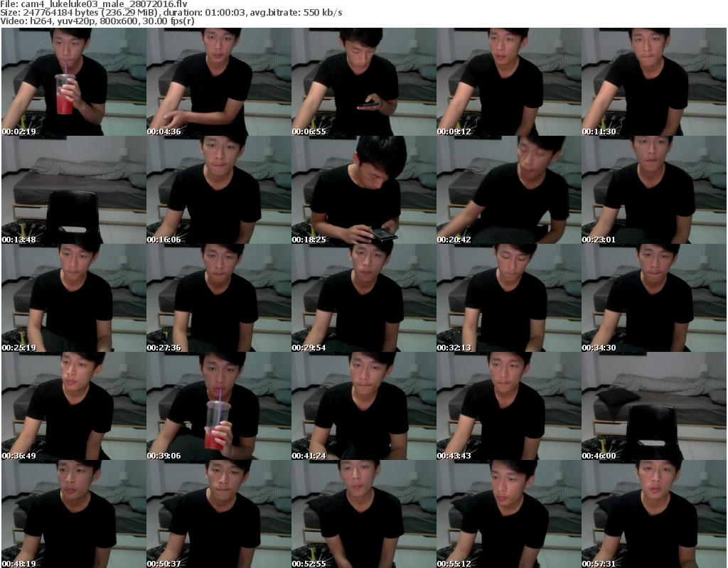Image resolution: width=728 pixels, height=568 pixels.
Task: Select the thumbnail stamped 00:25:19
Action: pyautogui.click(x=74, y=298)
